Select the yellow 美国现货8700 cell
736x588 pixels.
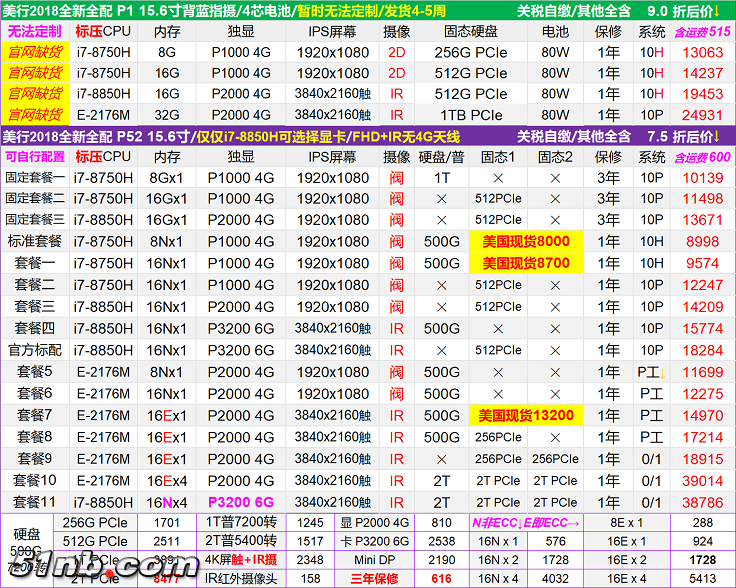point(525,263)
